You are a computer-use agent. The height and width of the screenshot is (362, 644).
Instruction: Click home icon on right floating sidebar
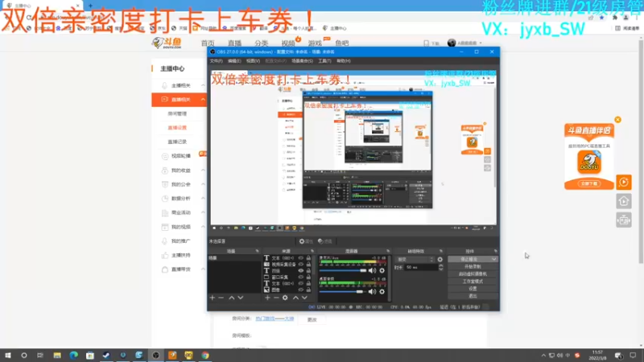tap(623, 201)
